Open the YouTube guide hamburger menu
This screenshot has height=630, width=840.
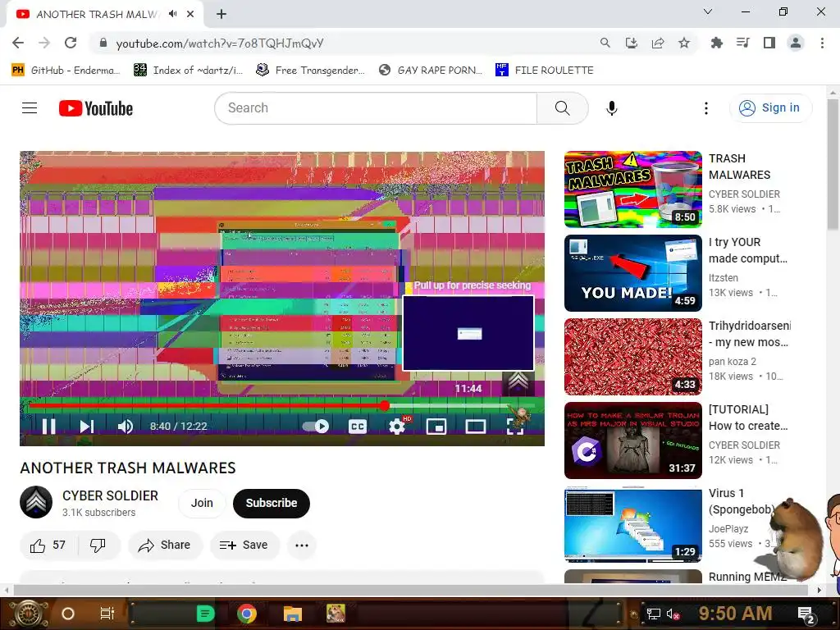(x=30, y=108)
